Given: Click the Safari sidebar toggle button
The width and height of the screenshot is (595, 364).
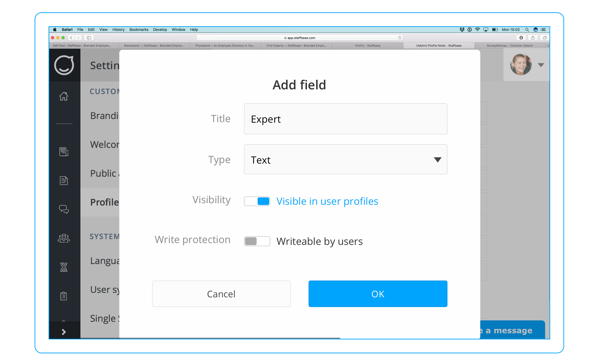Looking at the screenshot, I should [89, 38].
